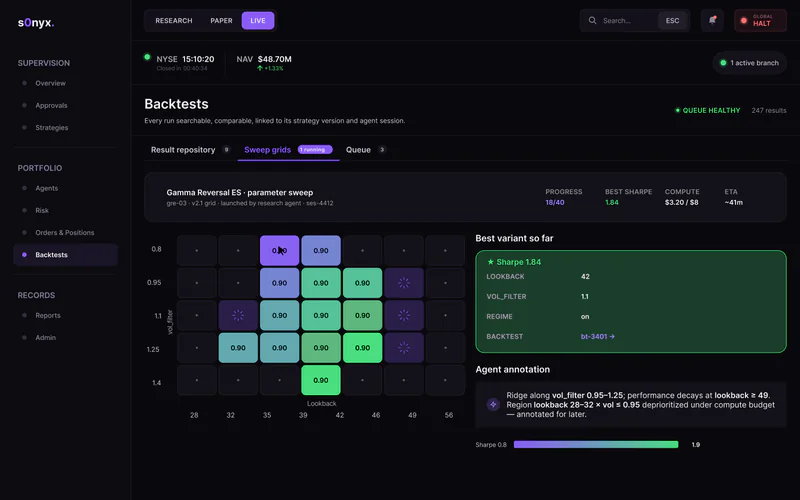This screenshot has height=500, width=800.
Task: Click the '247 results' text
Action: pyautogui.click(x=768, y=110)
